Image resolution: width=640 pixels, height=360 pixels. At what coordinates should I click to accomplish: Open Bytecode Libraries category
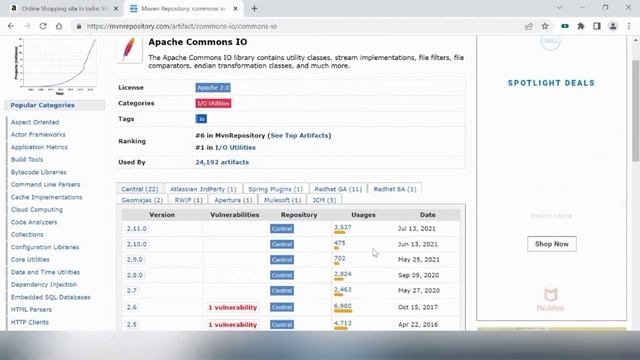[x=38, y=172]
